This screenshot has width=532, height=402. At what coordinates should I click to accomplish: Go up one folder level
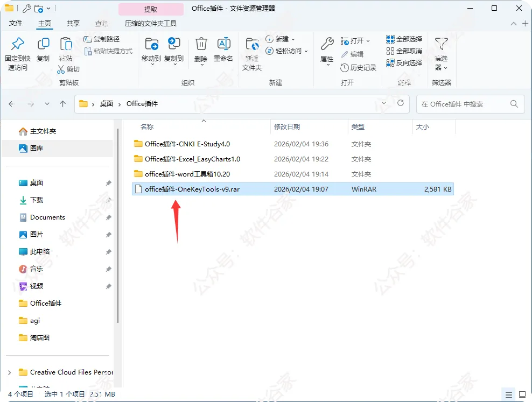pyautogui.click(x=63, y=104)
